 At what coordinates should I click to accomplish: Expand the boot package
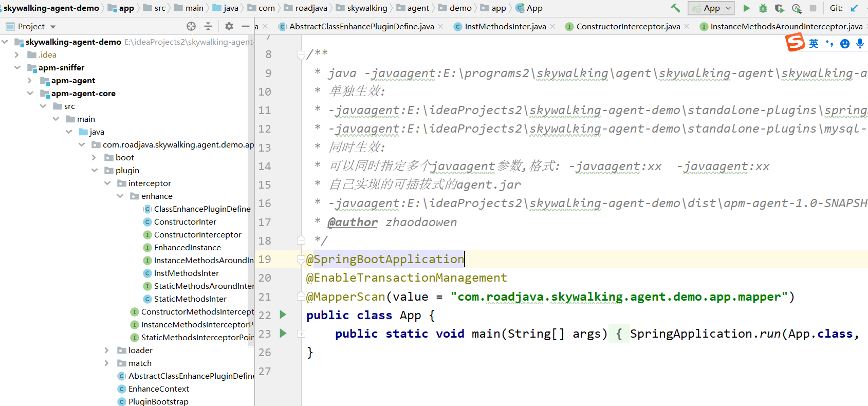pyautogui.click(x=94, y=157)
